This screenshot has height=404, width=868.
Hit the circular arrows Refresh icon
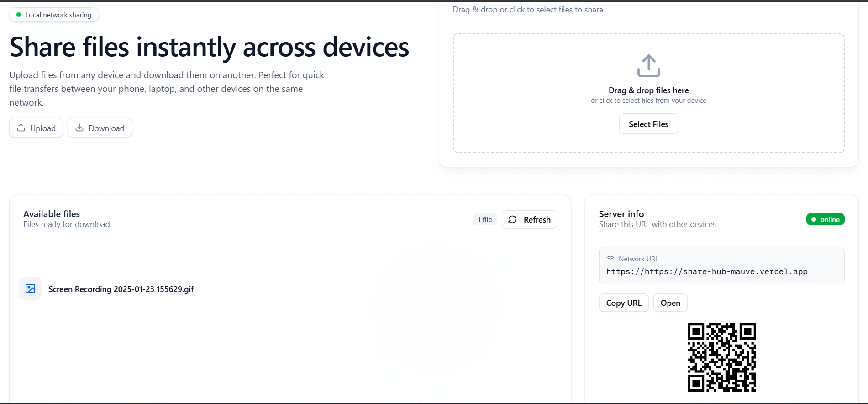coord(512,220)
